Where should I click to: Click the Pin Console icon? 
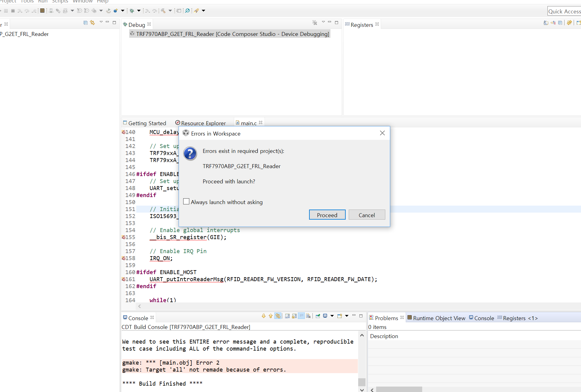[318, 316]
